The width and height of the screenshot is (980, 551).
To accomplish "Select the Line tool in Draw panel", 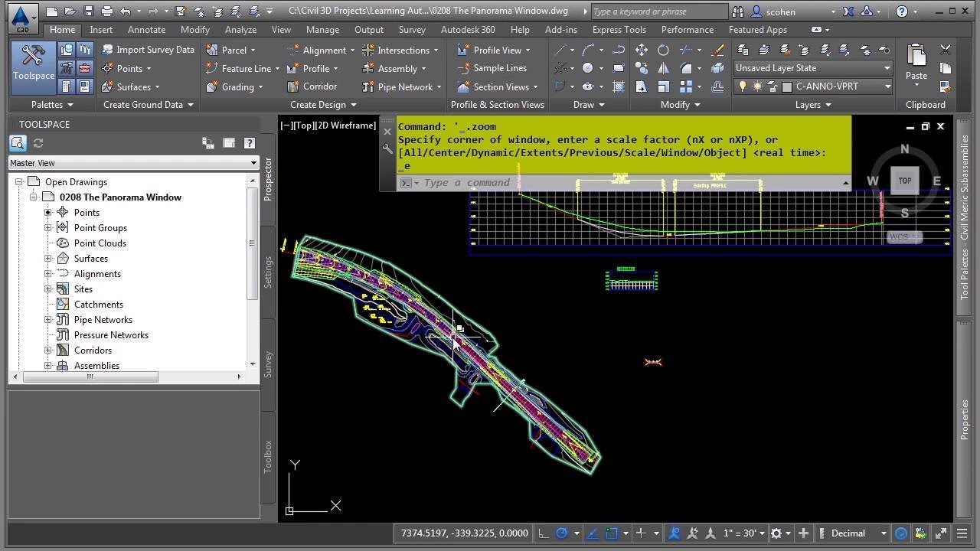I will coord(560,50).
